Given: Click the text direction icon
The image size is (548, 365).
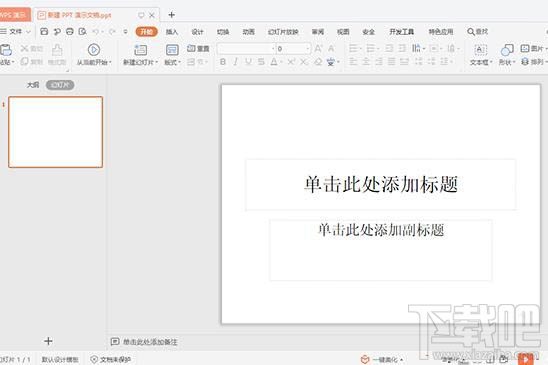Looking at the screenshot, I should click(x=416, y=49).
